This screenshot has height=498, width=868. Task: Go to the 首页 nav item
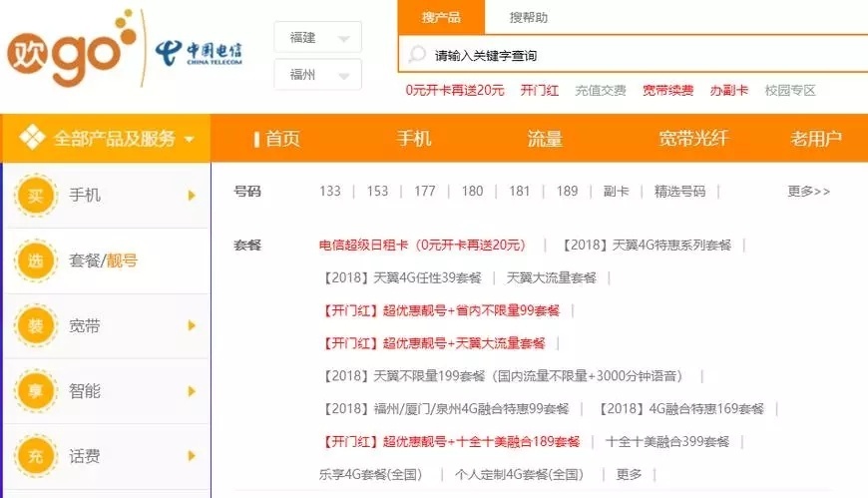pyautogui.click(x=282, y=139)
